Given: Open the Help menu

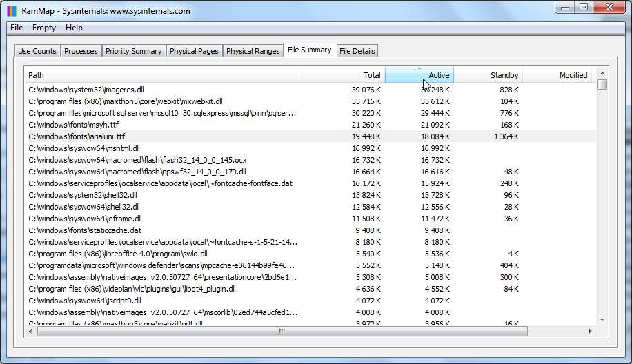Looking at the screenshot, I should coord(74,28).
